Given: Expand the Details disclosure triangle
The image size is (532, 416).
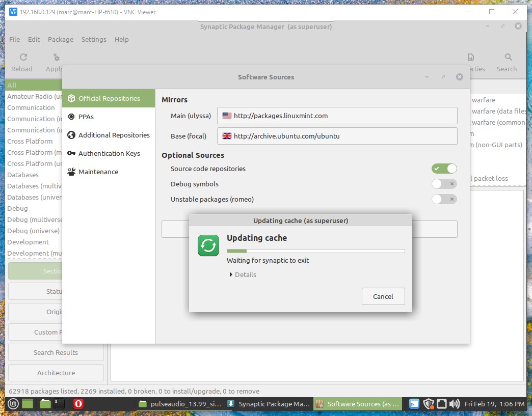Looking at the screenshot, I should [231, 274].
